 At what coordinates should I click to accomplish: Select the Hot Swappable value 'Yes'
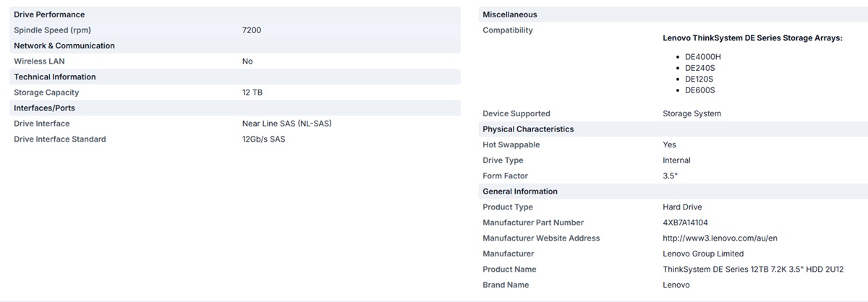(x=670, y=144)
